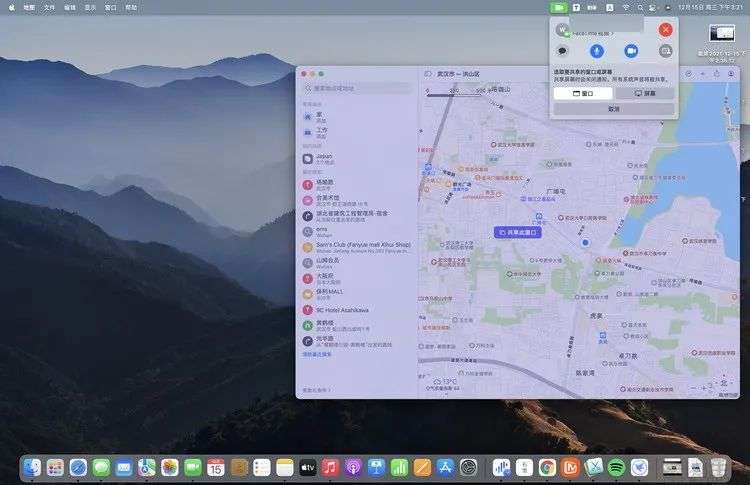The height and width of the screenshot is (485, 750).
Task: Select the 窗口 (Window) share option
Action: coord(582,93)
